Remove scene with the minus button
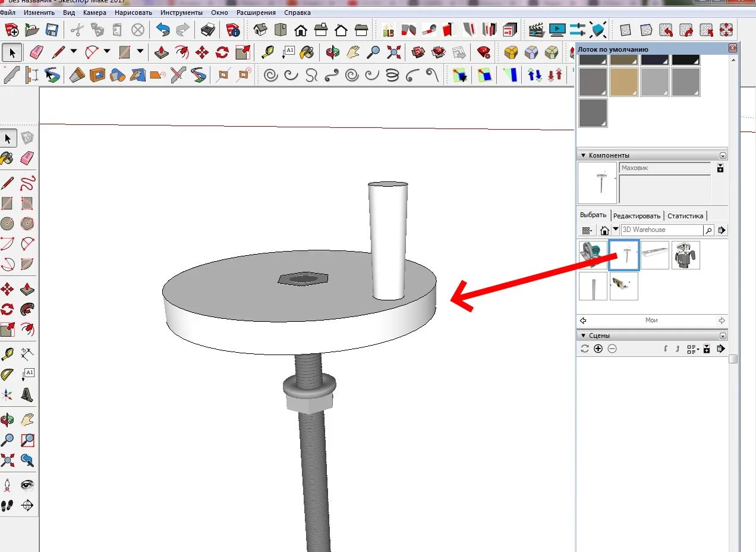 tap(612, 349)
